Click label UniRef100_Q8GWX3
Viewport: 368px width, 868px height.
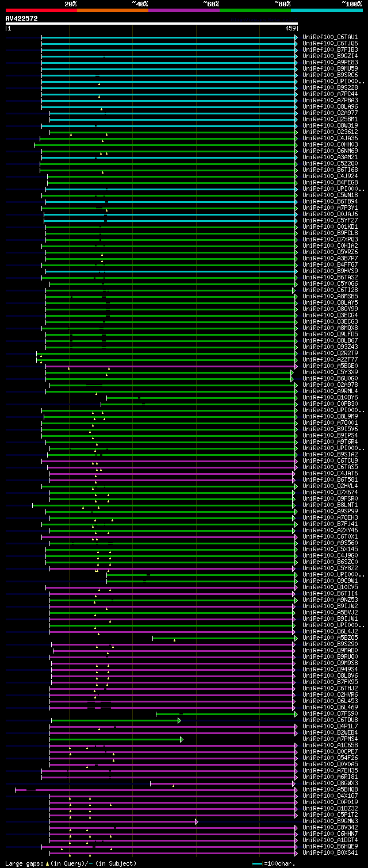[x=330, y=783]
